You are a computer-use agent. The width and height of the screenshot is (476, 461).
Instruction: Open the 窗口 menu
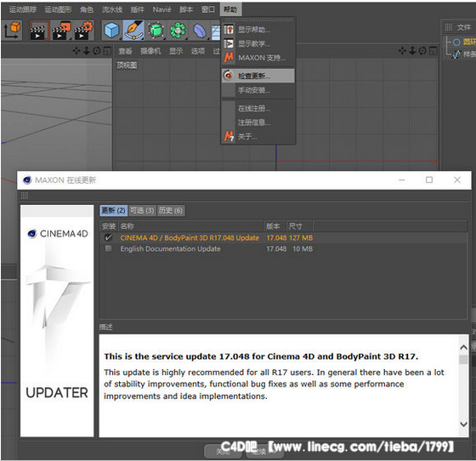pyautogui.click(x=208, y=9)
